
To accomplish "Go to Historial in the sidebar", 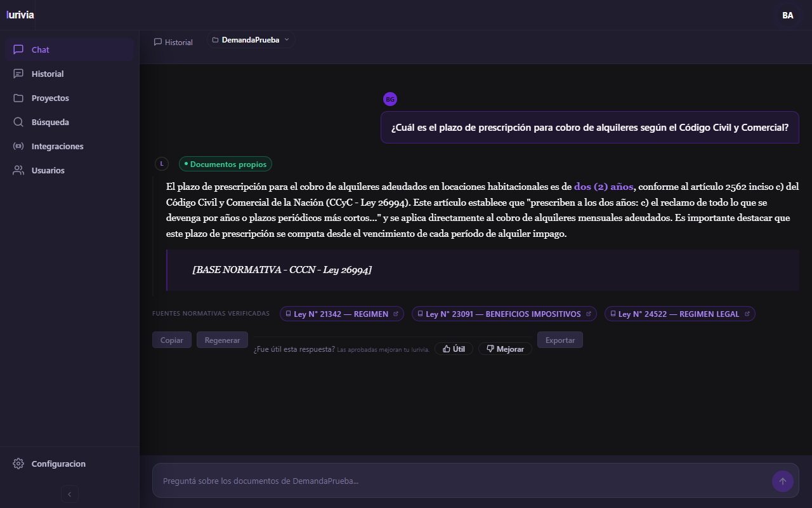I will click(70, 74).
